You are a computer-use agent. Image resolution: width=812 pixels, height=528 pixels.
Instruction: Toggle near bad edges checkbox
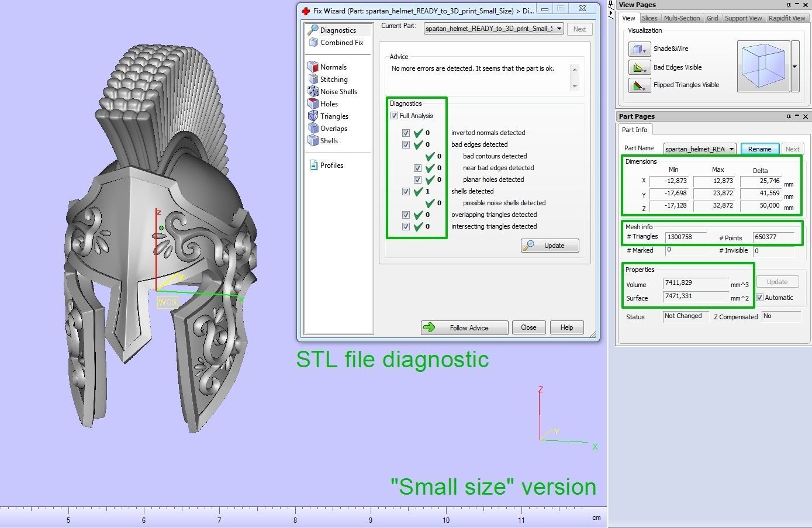417,168
